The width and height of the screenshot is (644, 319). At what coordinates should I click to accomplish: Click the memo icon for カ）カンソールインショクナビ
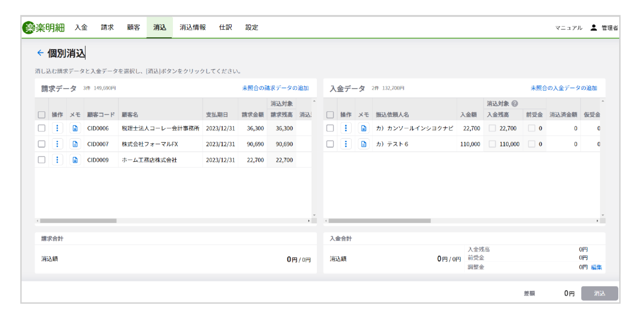click(x=364, y=128)
